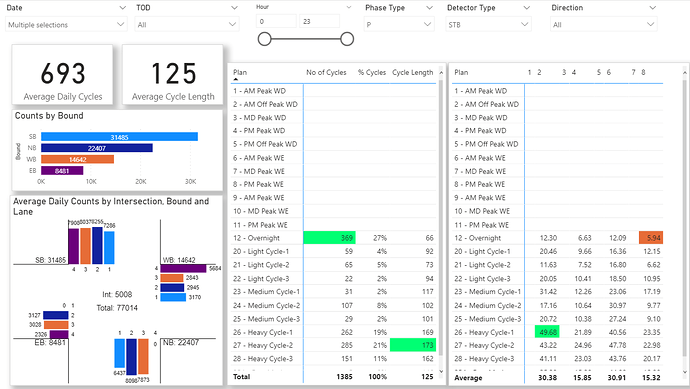
Task: Sort by No of Cycles column header
Action: (x=326, y=72)
